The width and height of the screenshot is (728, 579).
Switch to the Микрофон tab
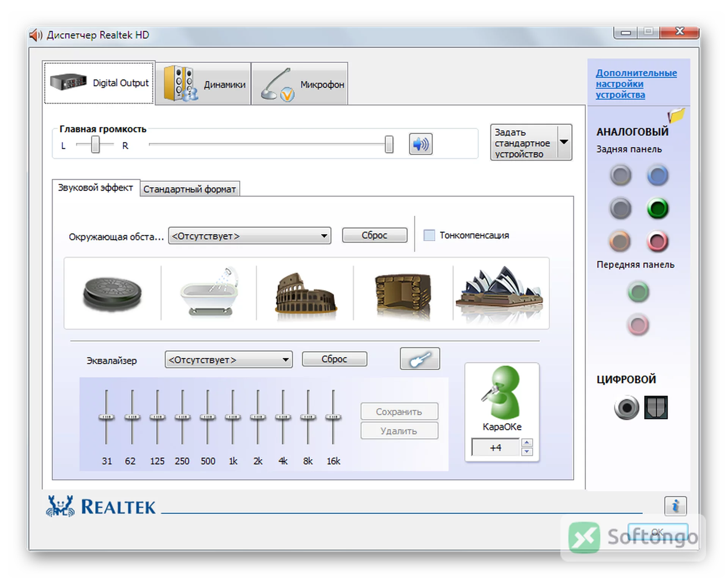pyautogui.click(x=300, y=84)
